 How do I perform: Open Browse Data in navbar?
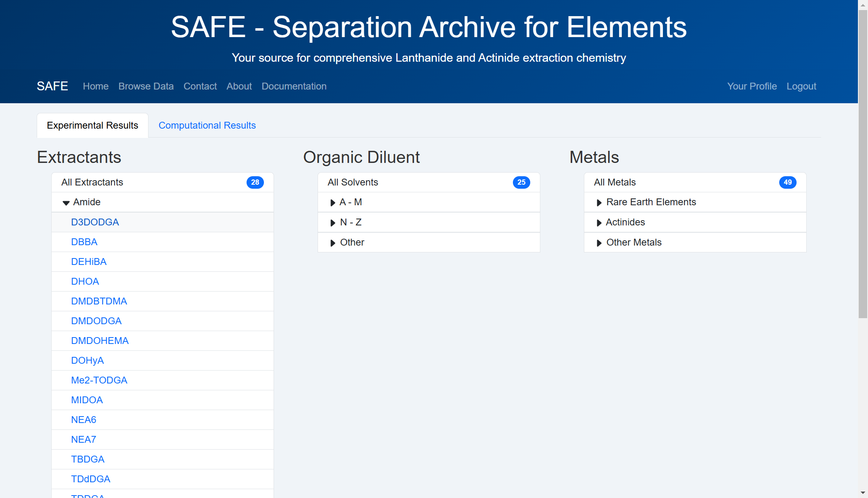(146, 86)
